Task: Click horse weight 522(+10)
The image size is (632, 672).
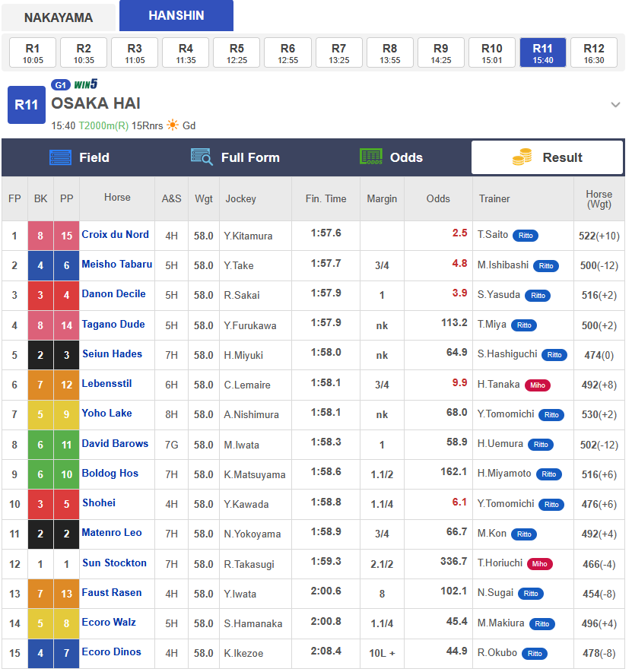Action: click(x=599, y=236)
